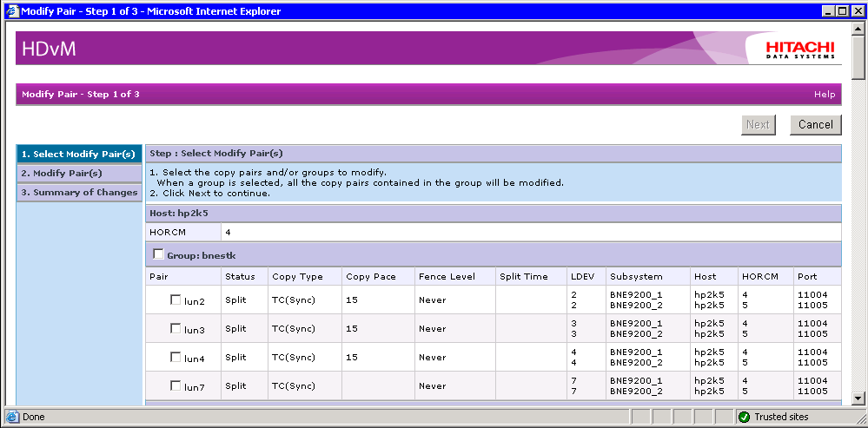Click subsystem BNE9200_1 in the lun4 row
The image size is (868, 428).
636,352
